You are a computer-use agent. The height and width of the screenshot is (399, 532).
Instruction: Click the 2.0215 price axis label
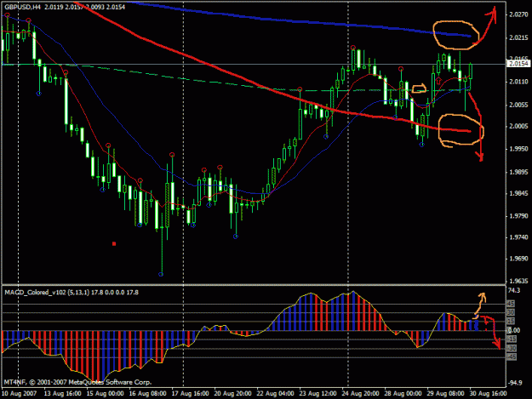tap(518, 37)
